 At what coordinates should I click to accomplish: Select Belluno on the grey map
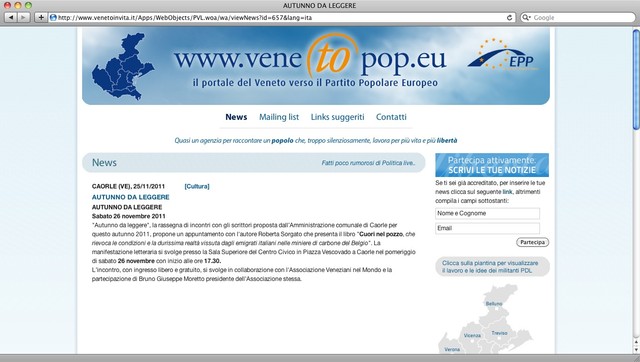[x=494, y=304]
